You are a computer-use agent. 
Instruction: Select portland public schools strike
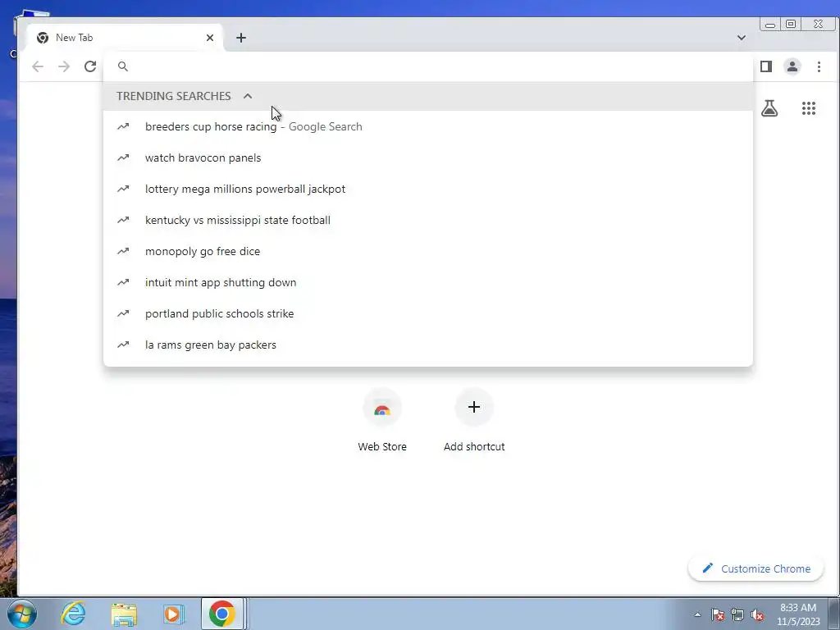point(428,313)
